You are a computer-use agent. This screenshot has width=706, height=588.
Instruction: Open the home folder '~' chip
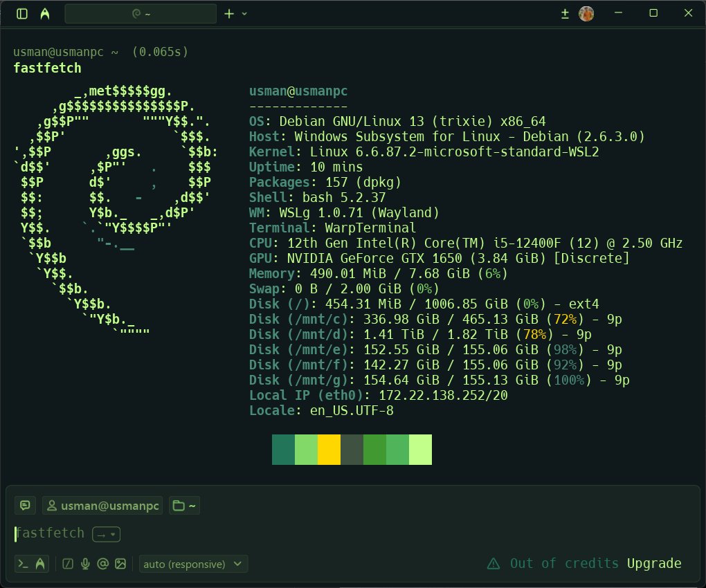click(185, 506)
